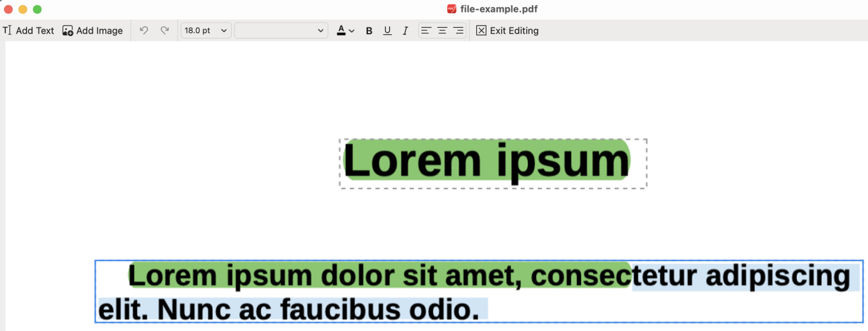Align text to the left
Image resolution: width=868 pixels, height=331 pixels.
426,31
